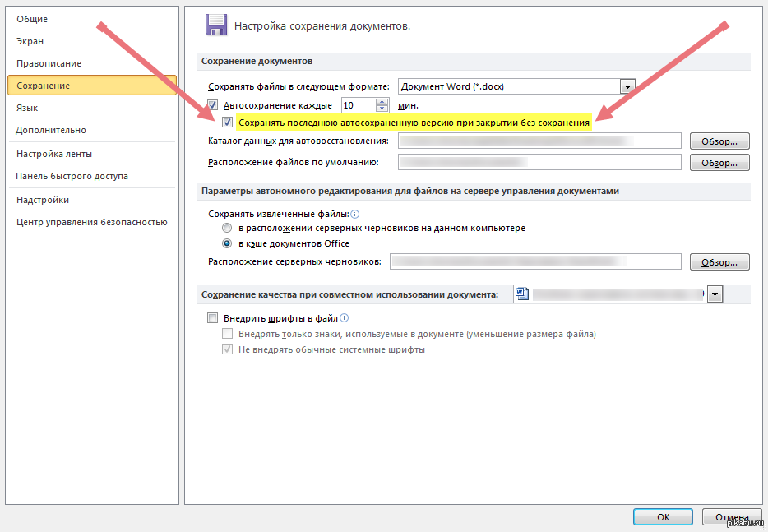Screen dimensions: 768x532
Task: Click the Настройка сохранения документов heading
Action: click(x=322, y=26)
